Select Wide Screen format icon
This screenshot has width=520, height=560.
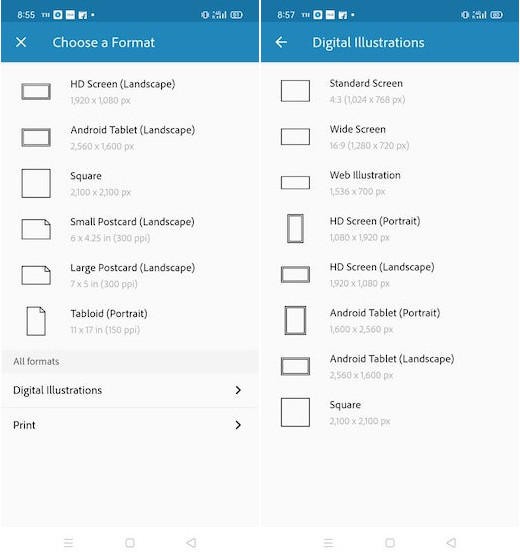tap(295, 136)
